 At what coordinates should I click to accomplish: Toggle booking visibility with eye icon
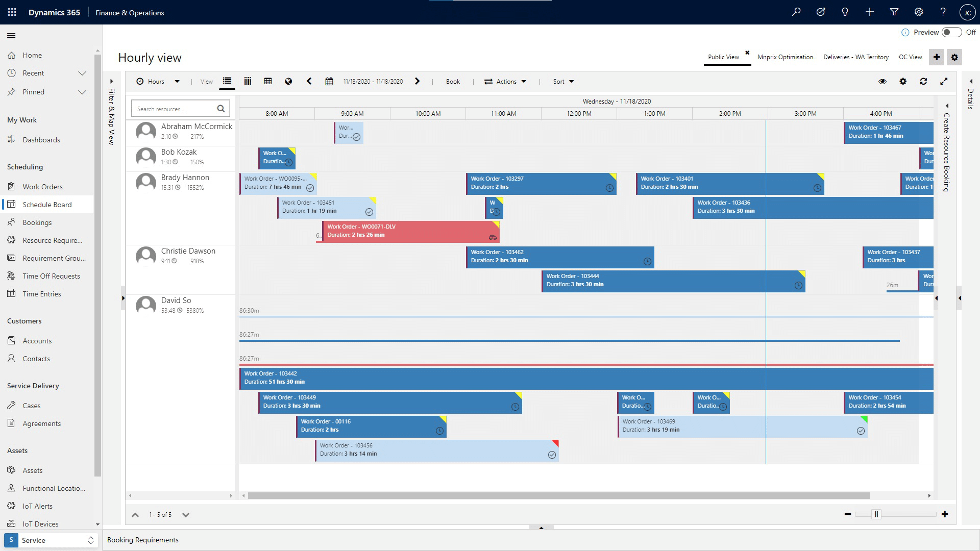pyautogui.click(x=883, y=81)
